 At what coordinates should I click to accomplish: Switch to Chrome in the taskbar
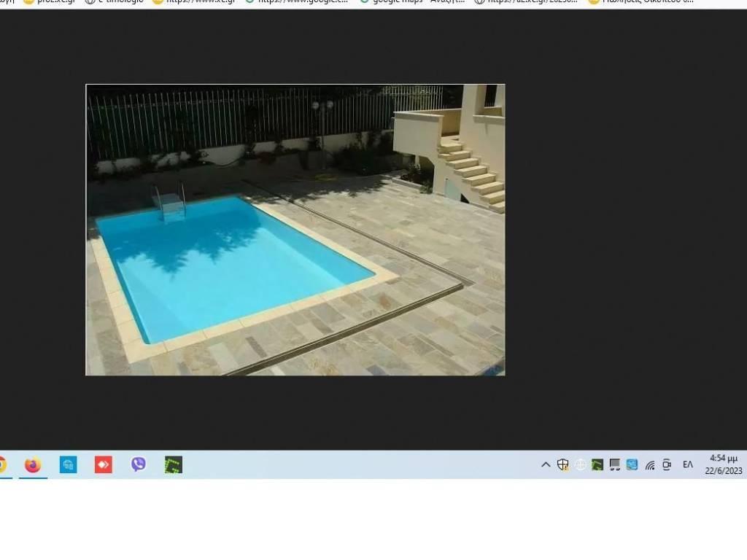[x=2, y=464]
